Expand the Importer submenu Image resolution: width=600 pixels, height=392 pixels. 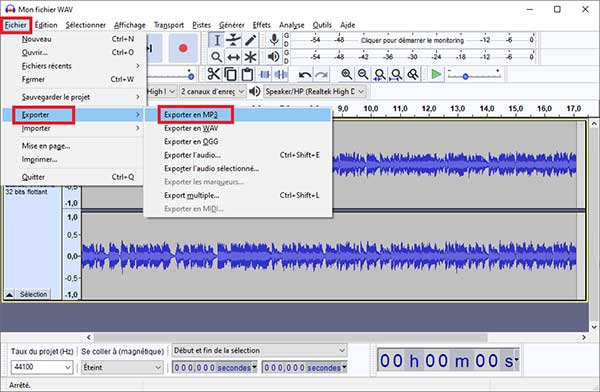click(x=73, y=128)
